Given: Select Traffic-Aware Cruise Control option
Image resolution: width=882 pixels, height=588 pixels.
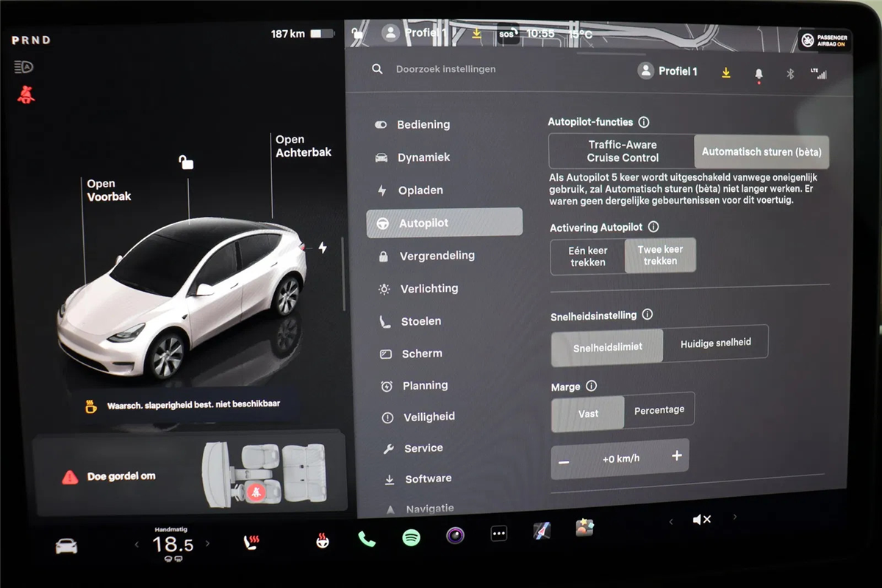Looking at the screenshot, I should tap(622, 151).
